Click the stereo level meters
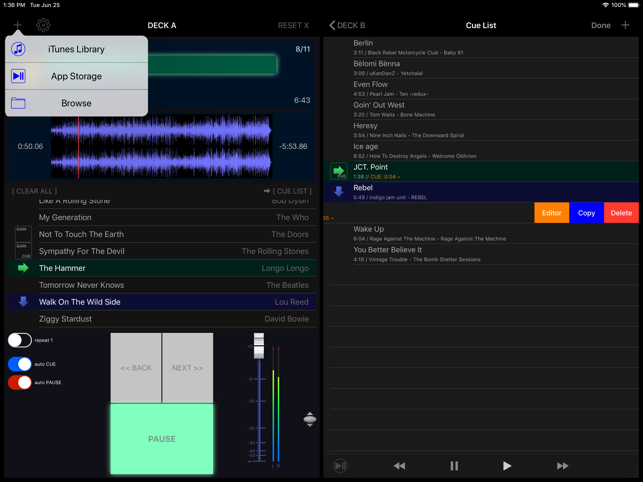643x482 pixels. click(x=276, y=404)
